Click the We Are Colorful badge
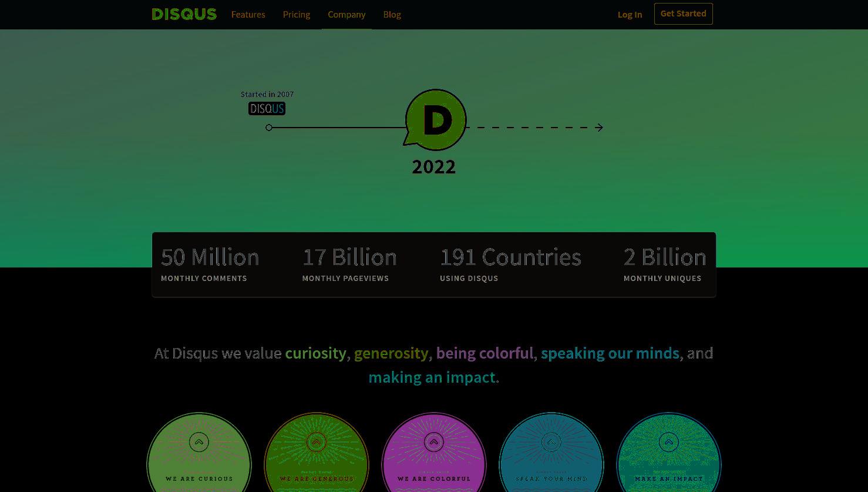 tap(434, 453)
